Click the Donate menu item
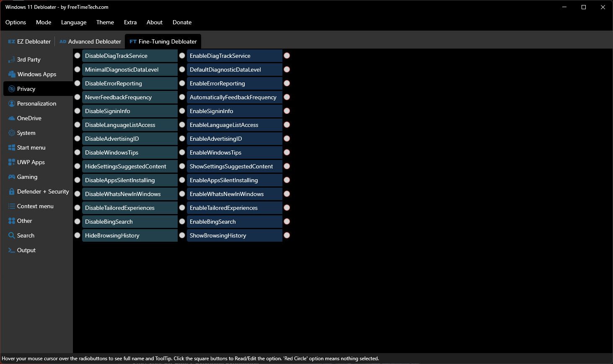 click(182, 22)
